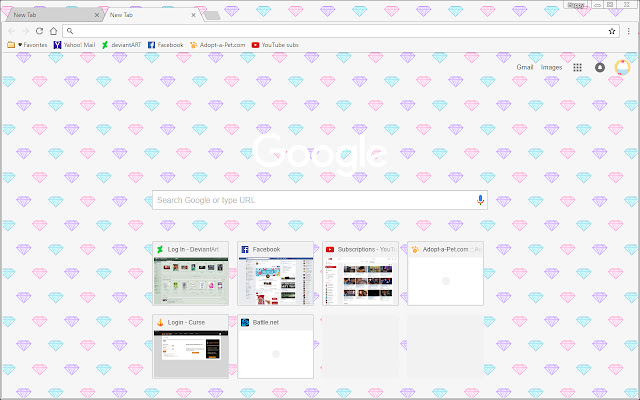The height and width of the screenshot is (400, 640).
Task: Click the YouTube favicon on the Subscriptions tile
Action: click(330, 249)
